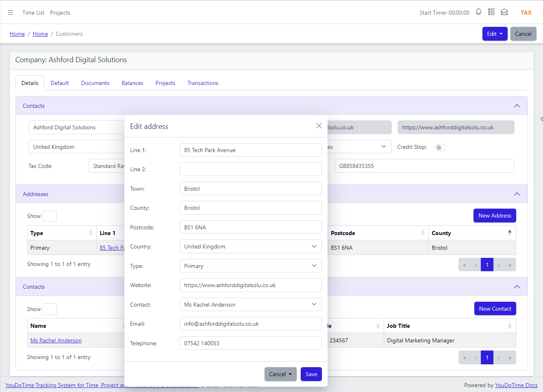The width and height of the screenshot is (543, 392).
Task: Switch to the Transactions tab
Action: coord(203,83)
